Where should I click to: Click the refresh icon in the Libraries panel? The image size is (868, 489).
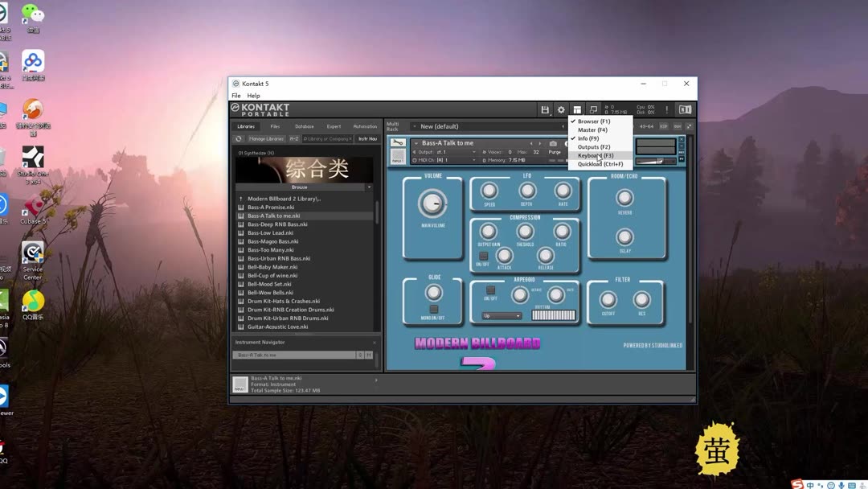pos(238,139)
